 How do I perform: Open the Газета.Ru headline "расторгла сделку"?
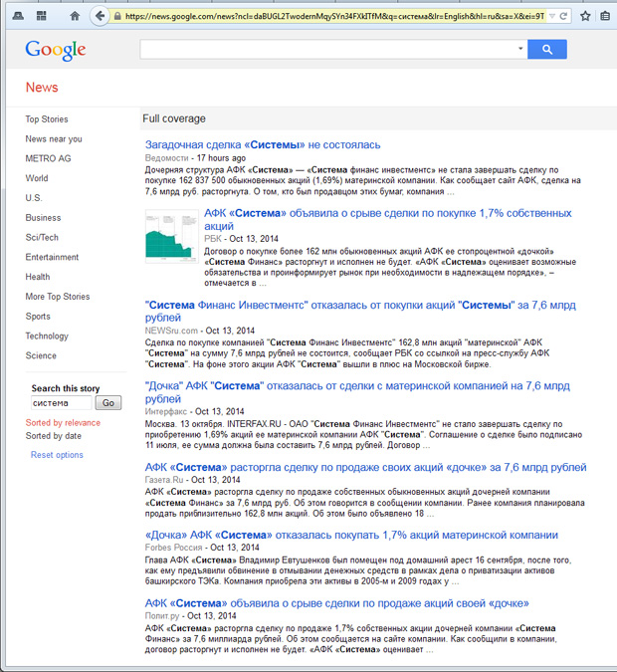tap(365, 467)
